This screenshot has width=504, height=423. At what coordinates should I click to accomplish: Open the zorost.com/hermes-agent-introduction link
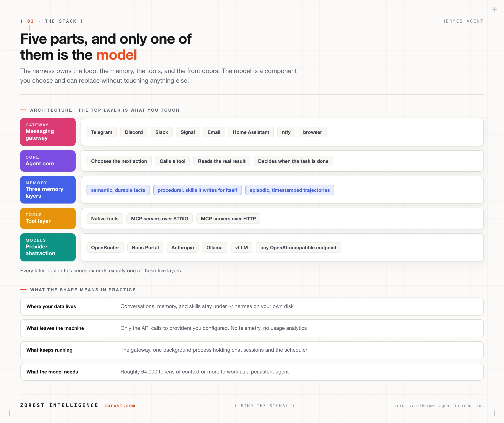439,406
